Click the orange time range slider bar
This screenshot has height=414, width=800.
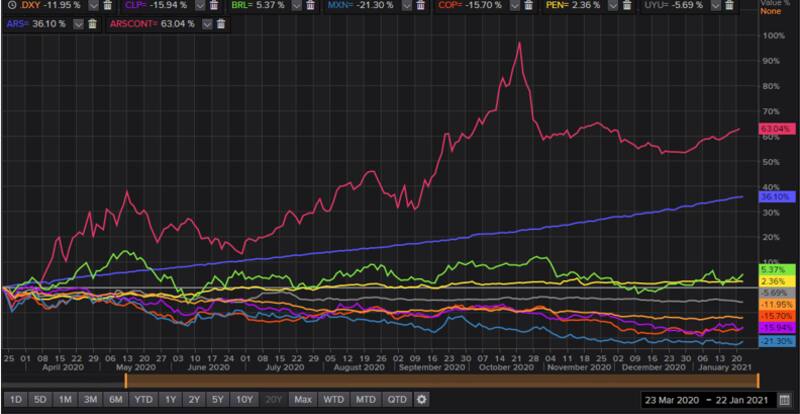440,379
